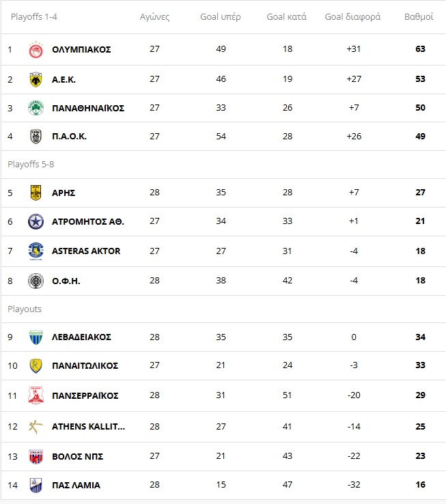The height and width of the screenshot is (504, 446).
Task: Click the Π.Α.Ο.Κ. black shield crest
Action: pyautogui.click(x=36, y=137)
